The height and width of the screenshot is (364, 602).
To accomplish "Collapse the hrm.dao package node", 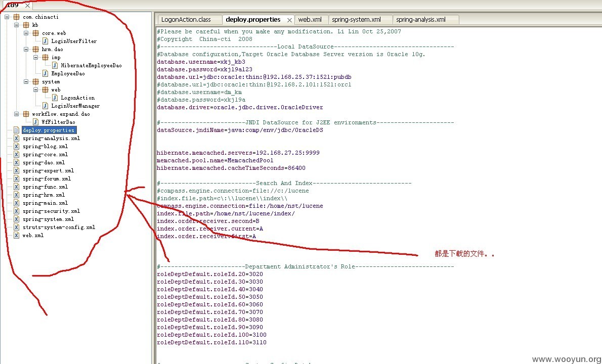I will pos(26,49).
